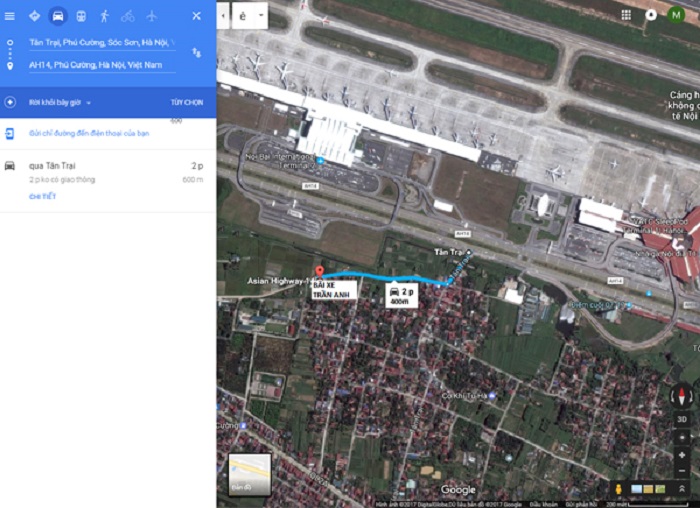This screenshot has width=700, height=508.
Task: Zoom out of the map
Action: pos(682,471)
